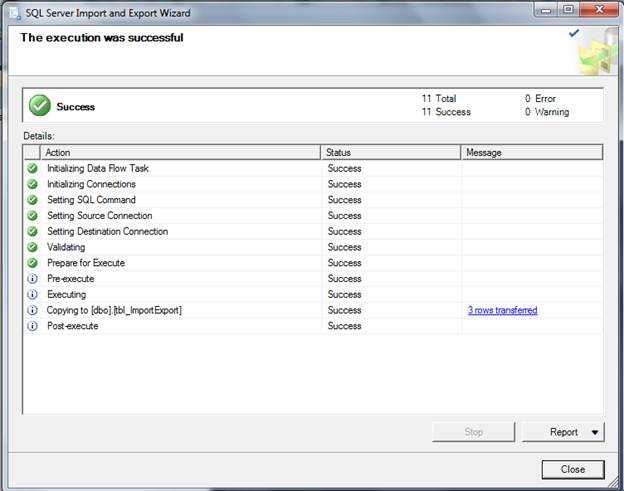Screen dimensions: 624x491
Task: Click the info icon beside Copying to tbl_ImportExport
Action: pyautogui.click(x=32, y=310)
